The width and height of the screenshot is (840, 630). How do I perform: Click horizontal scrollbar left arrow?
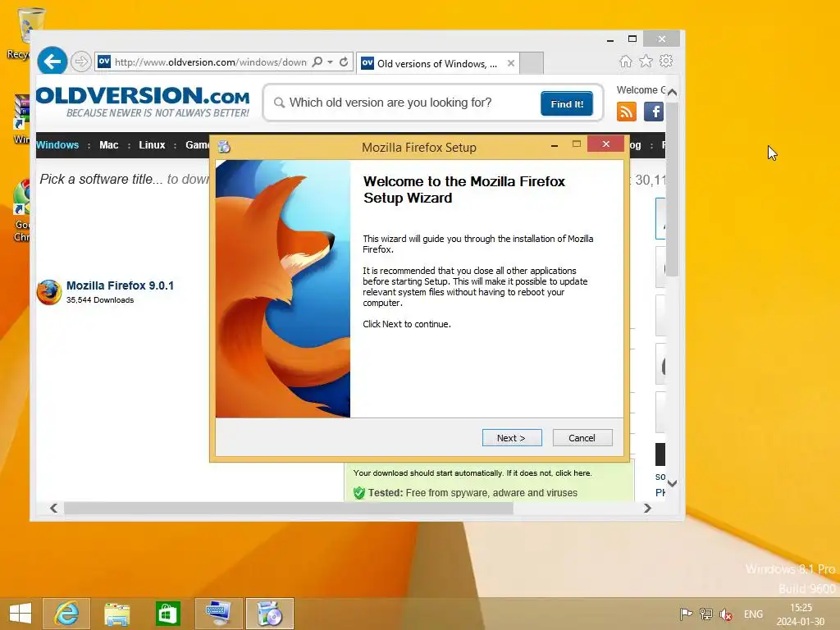pyautogui.click(x=53, y=508)
